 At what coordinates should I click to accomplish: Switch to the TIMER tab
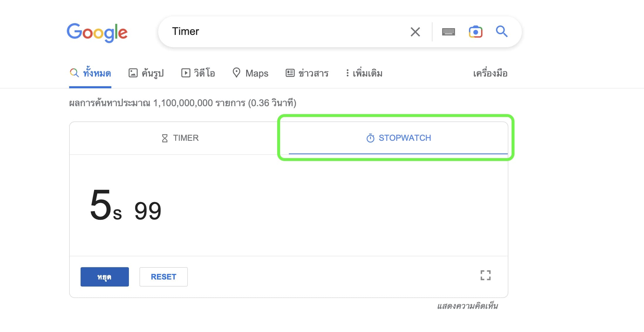[x=180, y=138]
